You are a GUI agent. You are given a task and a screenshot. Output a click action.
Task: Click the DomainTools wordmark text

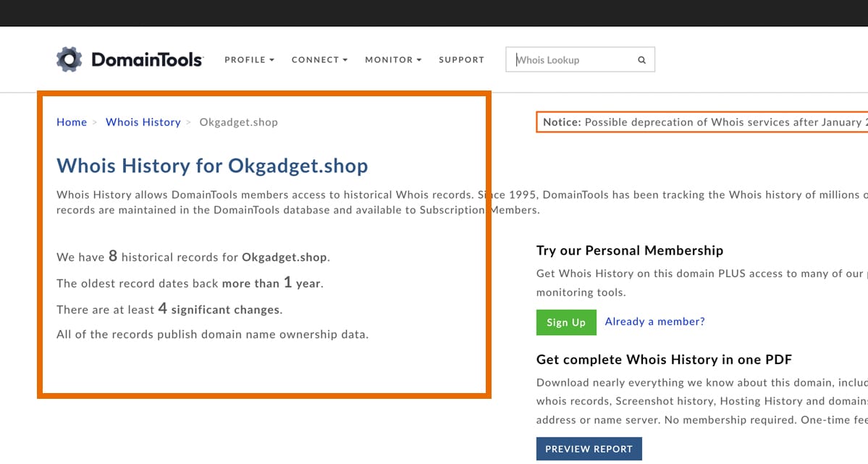pyautogui.click(x=147, y=60)
